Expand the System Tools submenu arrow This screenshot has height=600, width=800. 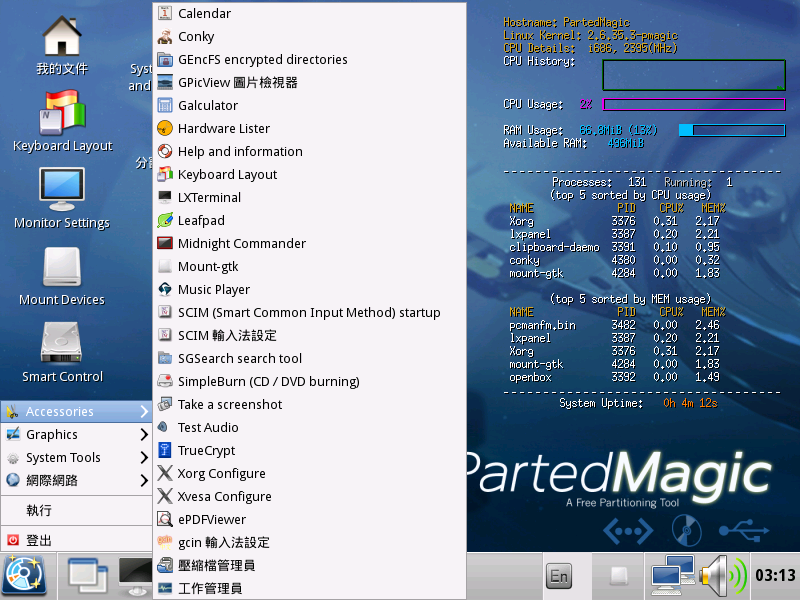pyautogui.click(x=144, y=457)
